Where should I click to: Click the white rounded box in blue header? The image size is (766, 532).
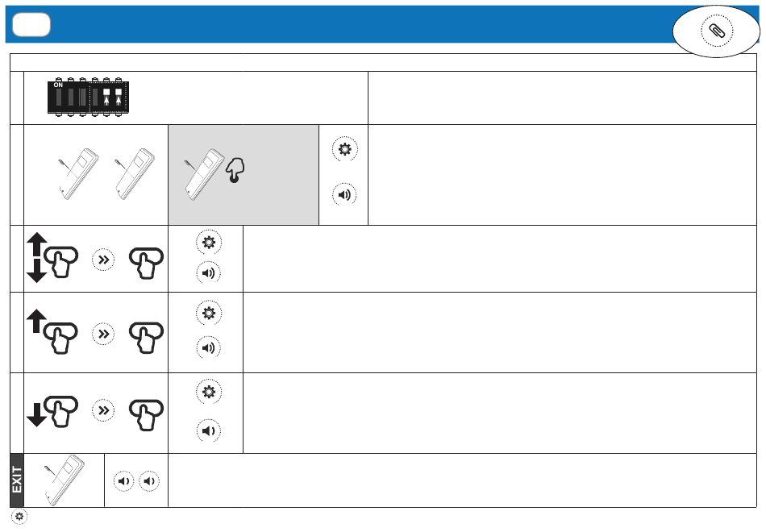(31, 24)
